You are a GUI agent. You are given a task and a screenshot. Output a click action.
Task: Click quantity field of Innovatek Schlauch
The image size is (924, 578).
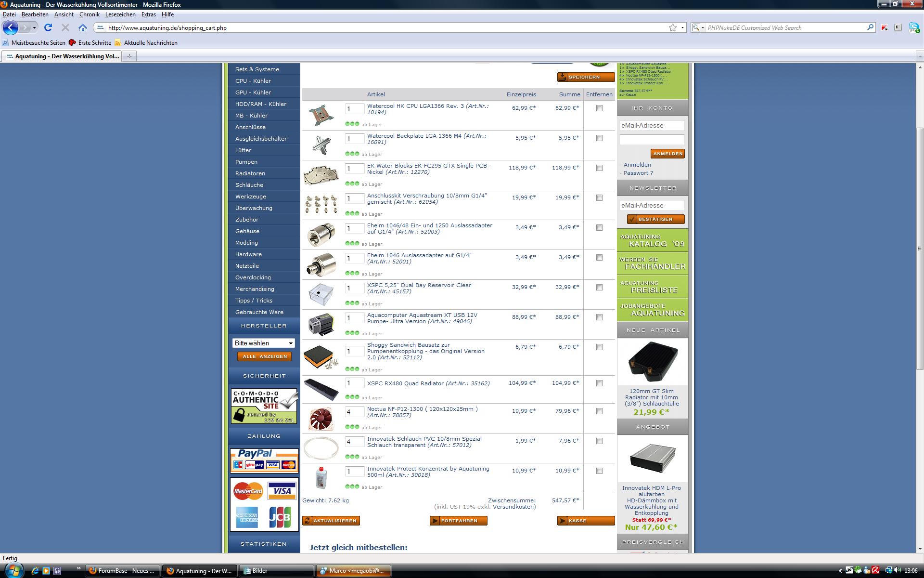pyautogui.click(x=355, y=442)
